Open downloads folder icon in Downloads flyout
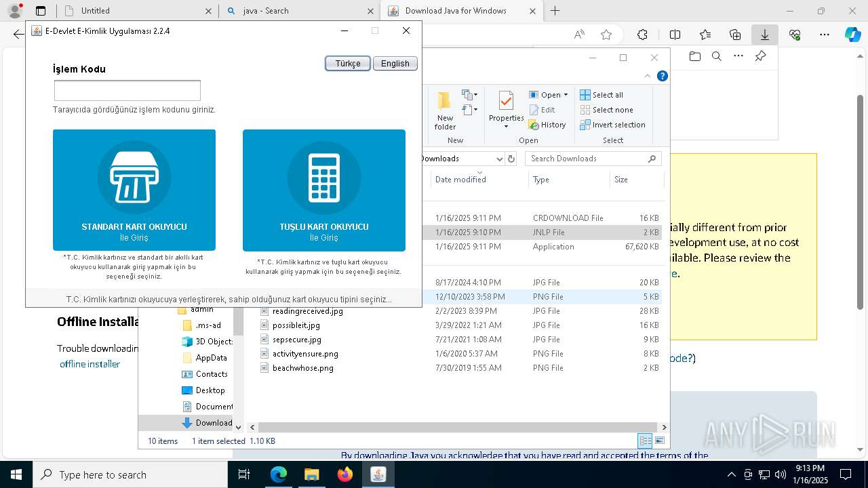This screenshot has width=868, height=488. pyautogui.click(x=694, y=56)
